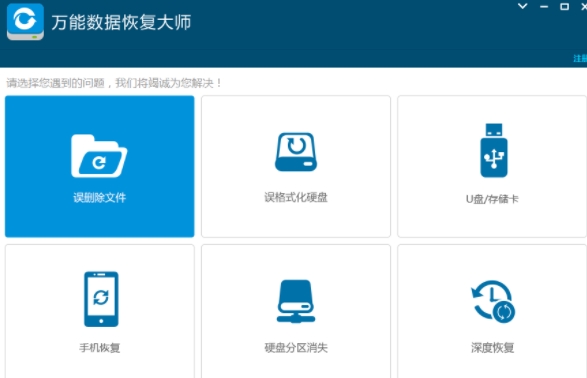This screenshot has height=378, width=587.
Task: Click the U盘/存储卡 label
Action: click(x=492, y=199)
